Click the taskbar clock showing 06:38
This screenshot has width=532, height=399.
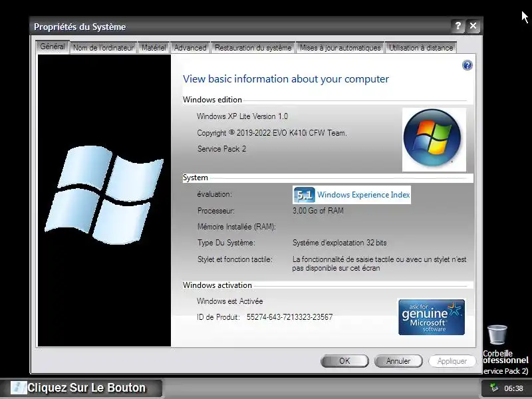point(513,388)
